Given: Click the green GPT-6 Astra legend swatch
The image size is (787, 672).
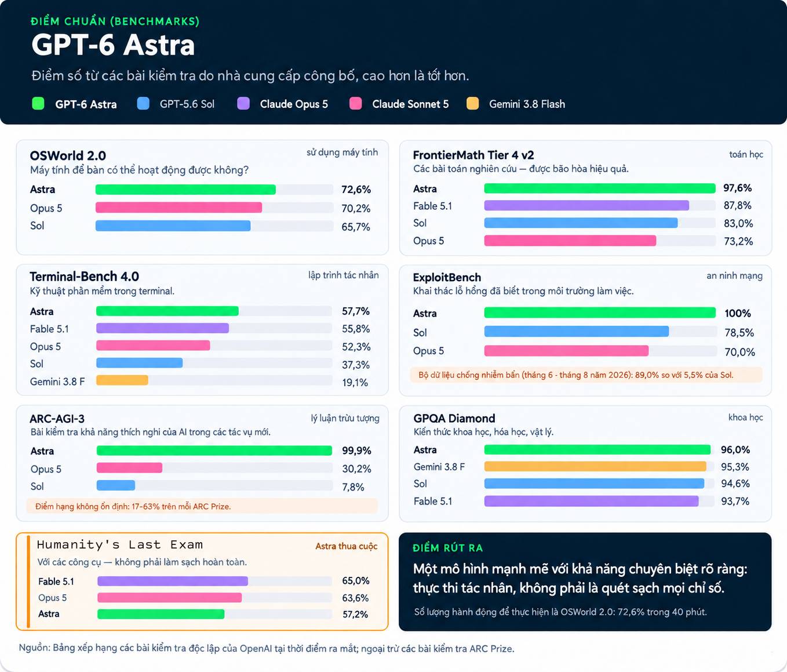Looking at the screenshot, I should coord(38,104).
